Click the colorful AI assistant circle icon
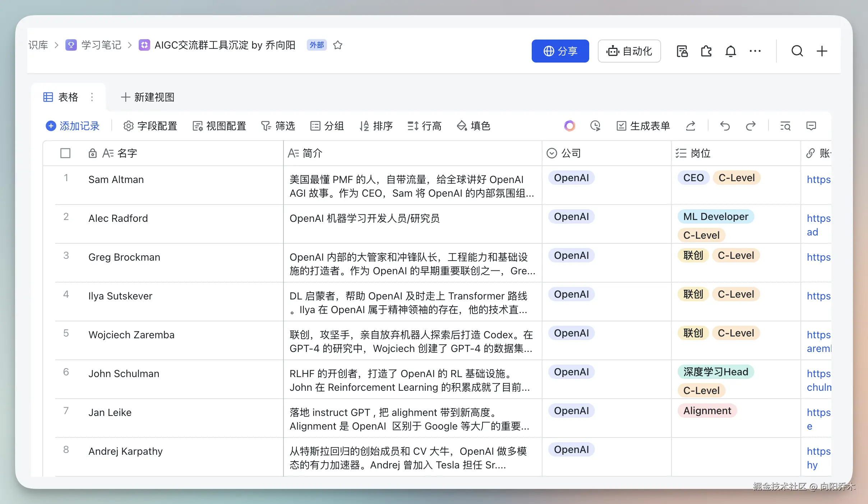The height and width of the screenshot is (504, 868). coord(569,126)
